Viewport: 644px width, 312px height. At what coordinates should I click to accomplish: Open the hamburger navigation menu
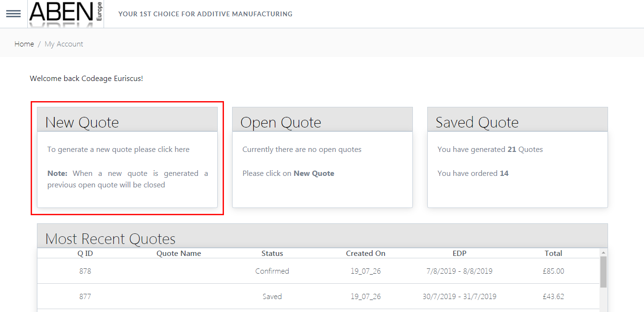click(x=13, y=13)
